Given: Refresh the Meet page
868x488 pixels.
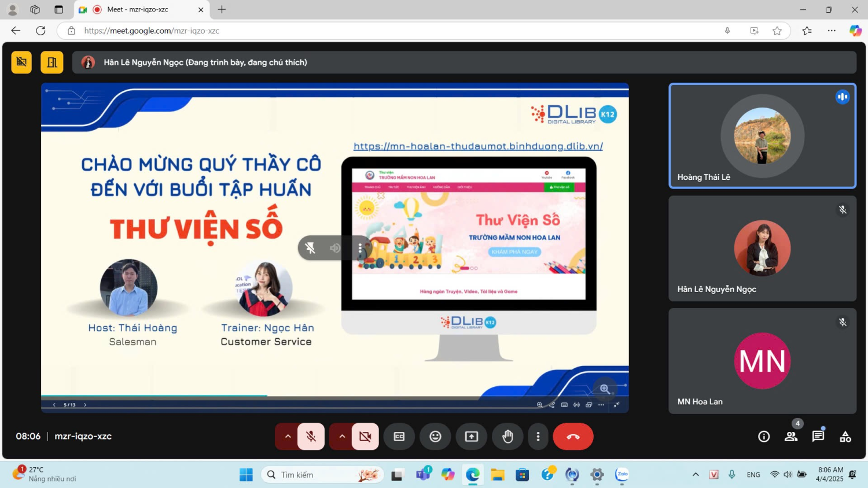Looking at the screenshot, I should pos(41,31).
